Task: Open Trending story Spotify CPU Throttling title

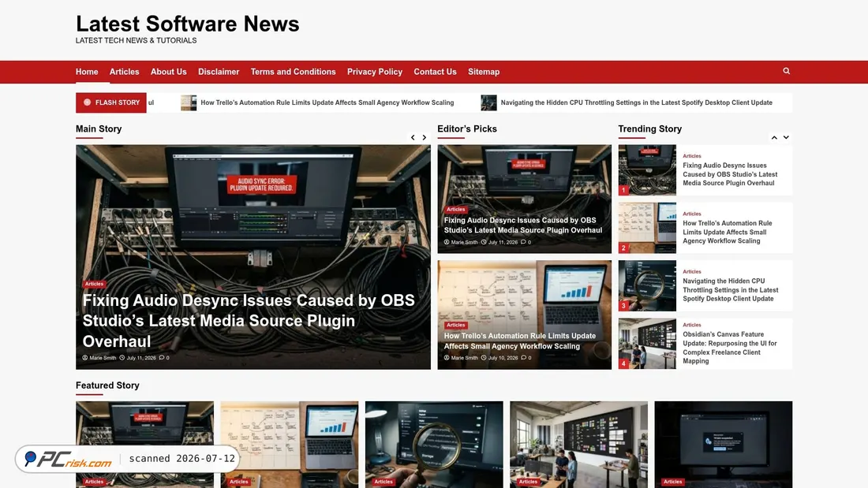Action: (730, 290)
